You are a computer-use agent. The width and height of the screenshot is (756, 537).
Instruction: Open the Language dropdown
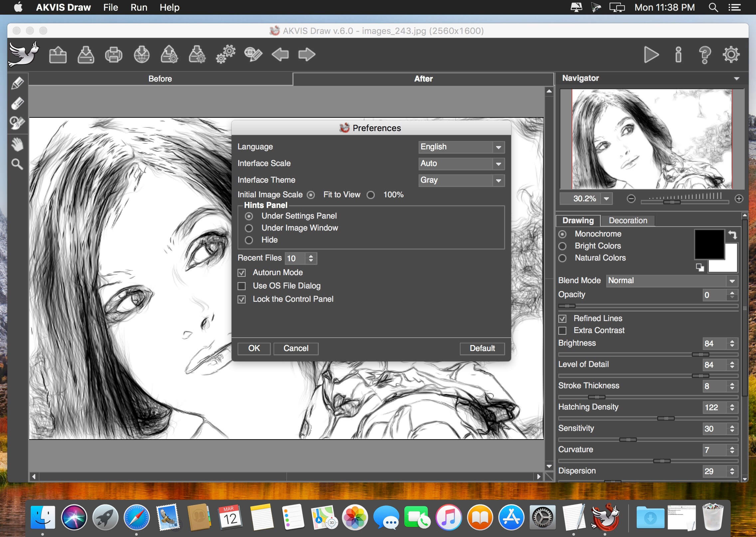(x=462, y=147)
